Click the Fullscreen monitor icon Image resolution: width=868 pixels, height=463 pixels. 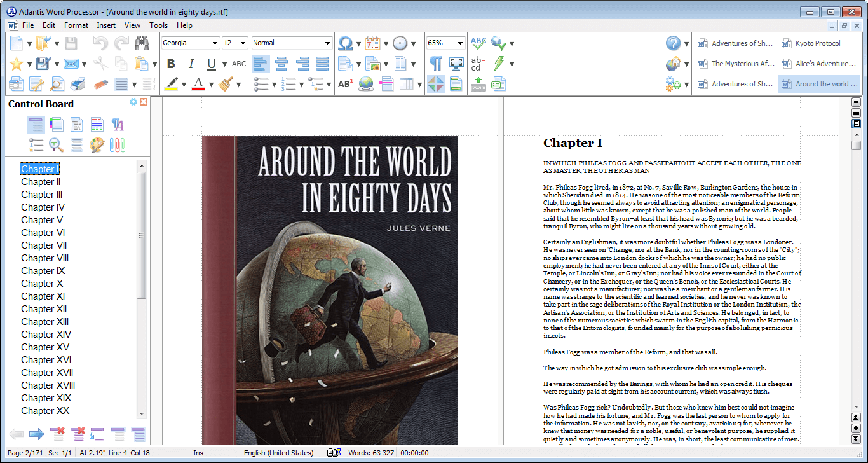tap(456, 64)
